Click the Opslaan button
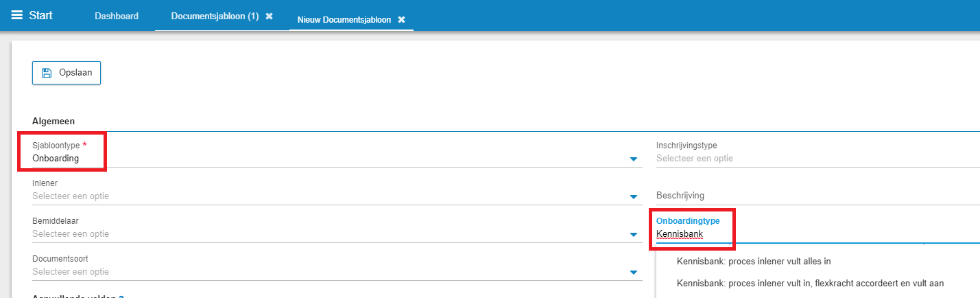Viewport: 980px width, 298px height. [x=67, y=73]
